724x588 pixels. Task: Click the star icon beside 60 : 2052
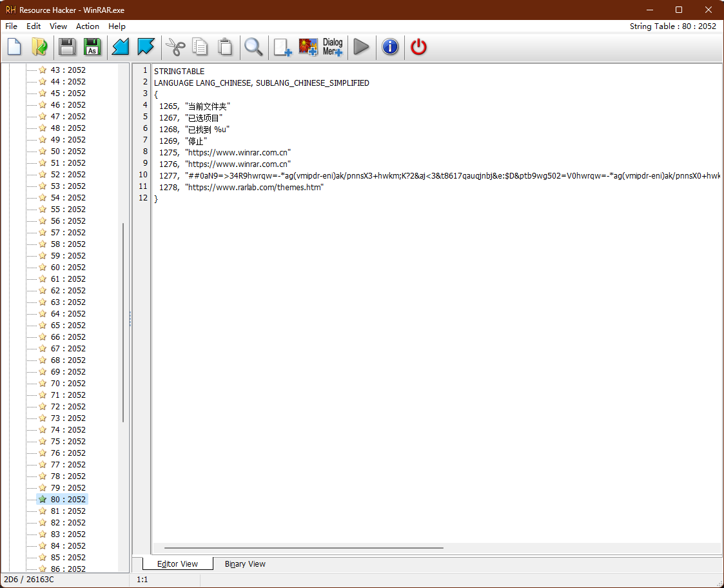43,267
